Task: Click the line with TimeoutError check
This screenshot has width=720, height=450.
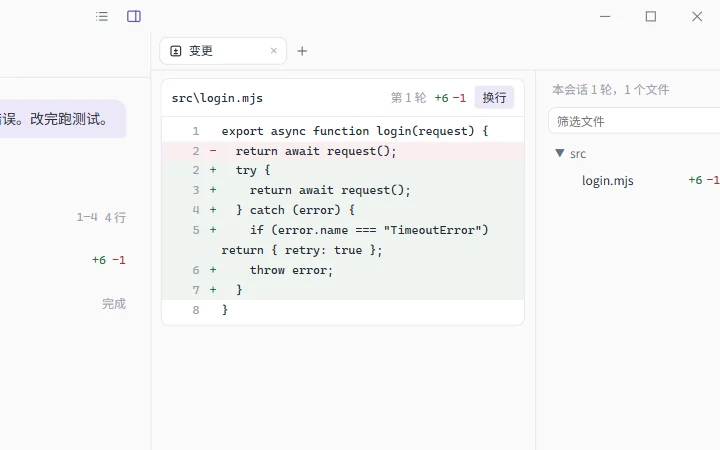Action: (343, 240)
